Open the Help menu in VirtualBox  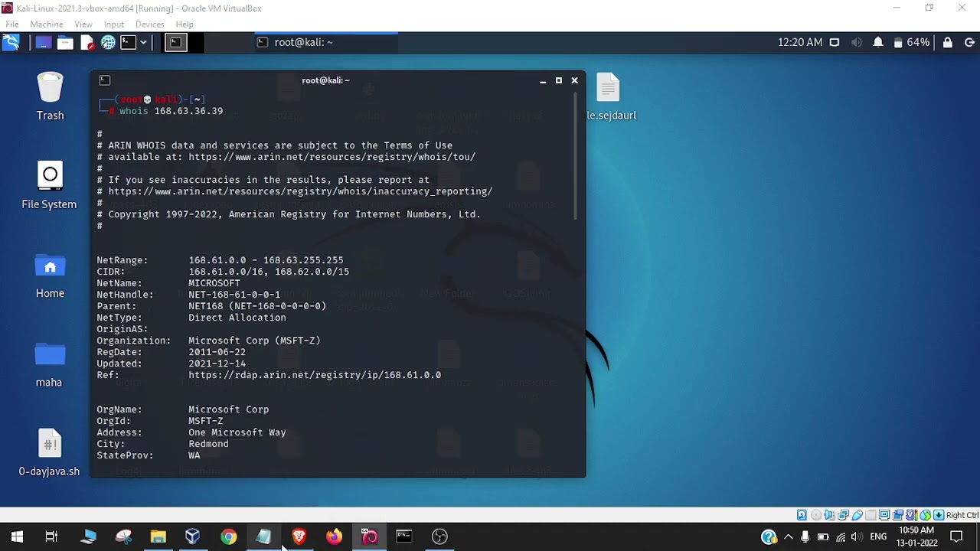[185, 24]
